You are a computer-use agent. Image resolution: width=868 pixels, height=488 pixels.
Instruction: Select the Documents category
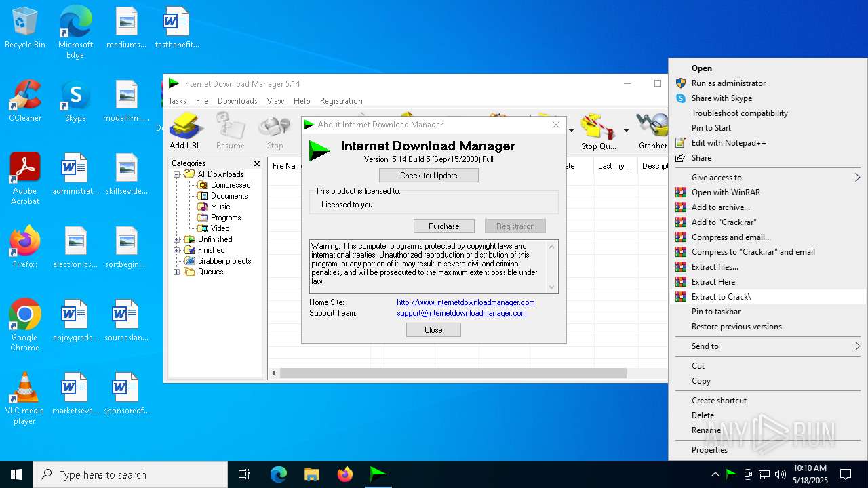[229, 196]
